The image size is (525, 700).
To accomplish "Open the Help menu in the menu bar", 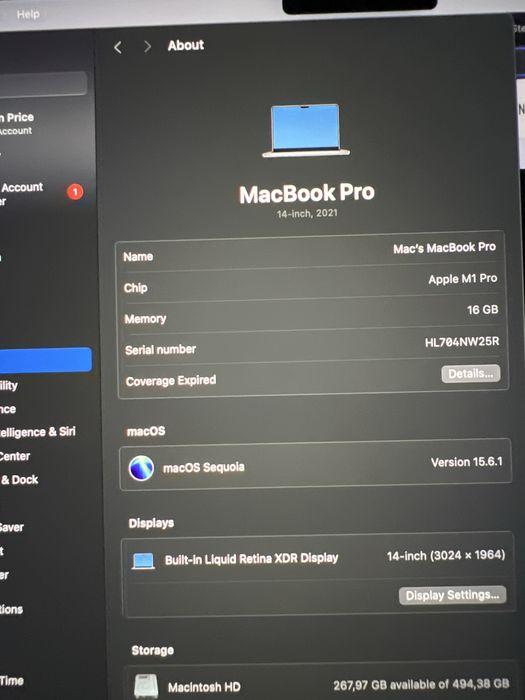I will (28, 14).
